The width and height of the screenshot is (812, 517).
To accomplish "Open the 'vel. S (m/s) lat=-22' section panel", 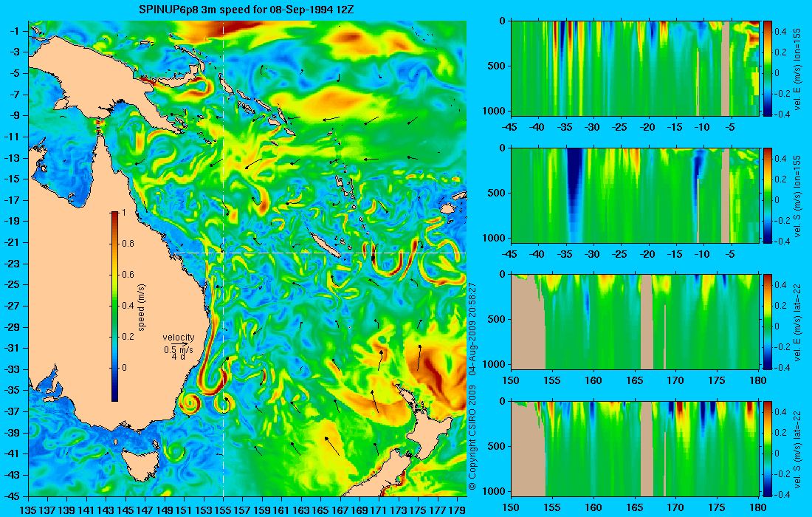I will pyautogui.click(x=635, y=448).
